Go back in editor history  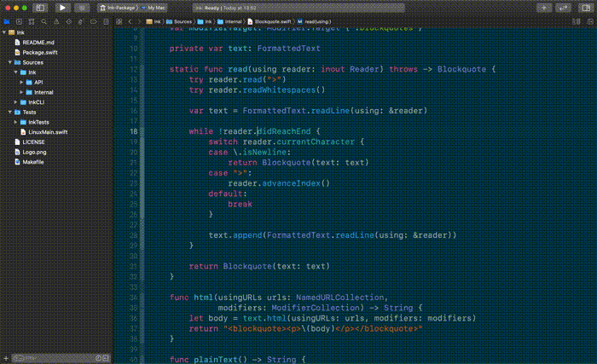[130, 21]
